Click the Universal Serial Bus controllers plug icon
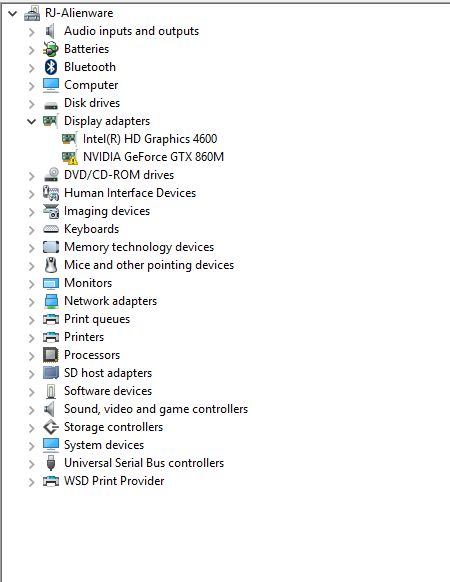Viewport: 450px width, 582px height. 51,463
